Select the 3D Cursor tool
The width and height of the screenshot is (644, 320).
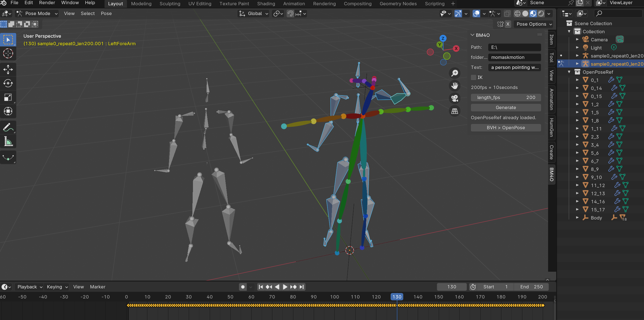coord(8,53)
